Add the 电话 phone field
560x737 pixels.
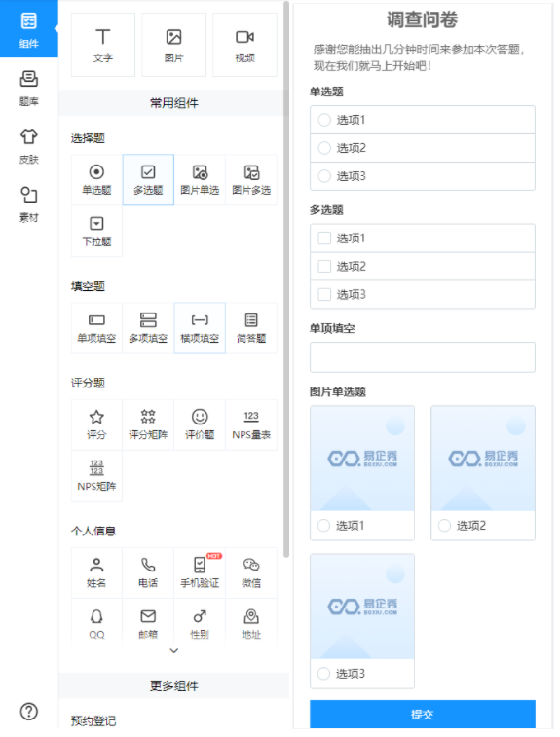pyautogui.click(x=148, y=573)
